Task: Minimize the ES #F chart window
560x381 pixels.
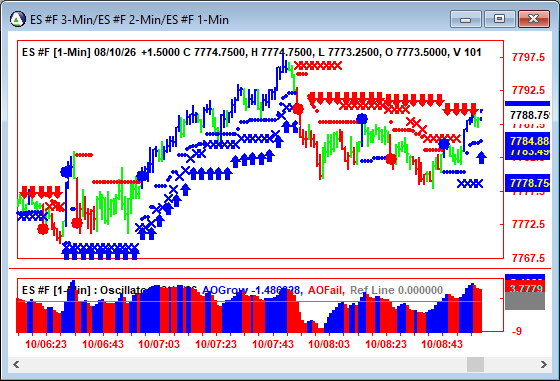Action: point(466,19)
